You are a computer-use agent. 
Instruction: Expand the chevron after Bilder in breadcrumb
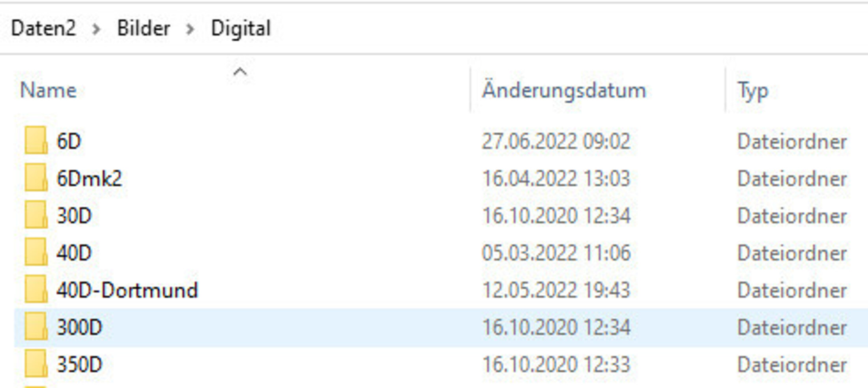(190, 29)
